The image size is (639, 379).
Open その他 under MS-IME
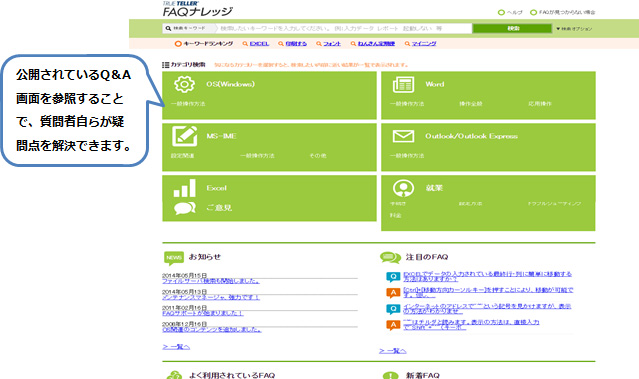point(317,156)
